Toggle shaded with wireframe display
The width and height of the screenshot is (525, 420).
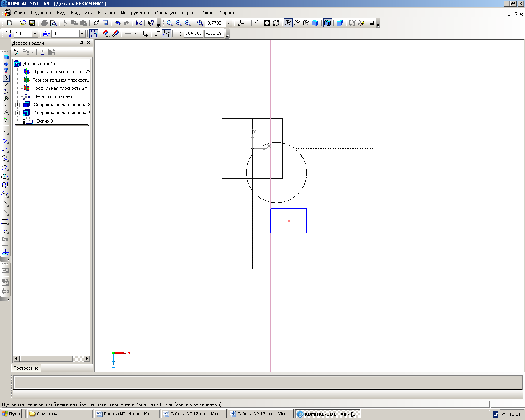pos(327,23)
